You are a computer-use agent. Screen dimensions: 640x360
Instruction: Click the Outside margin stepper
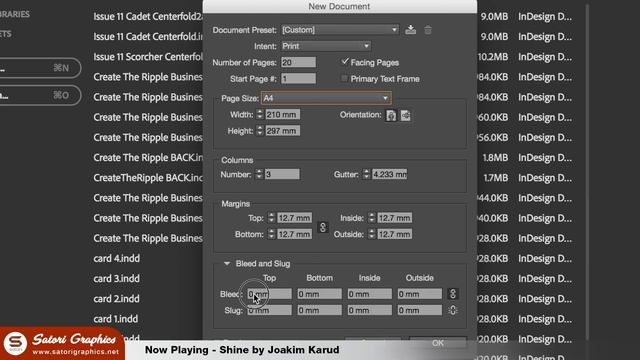(371, 234)
